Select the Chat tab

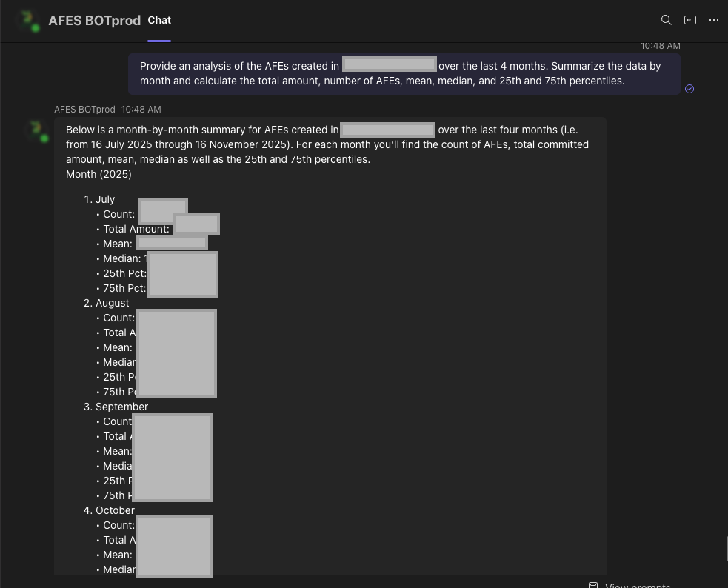point(159,20)
